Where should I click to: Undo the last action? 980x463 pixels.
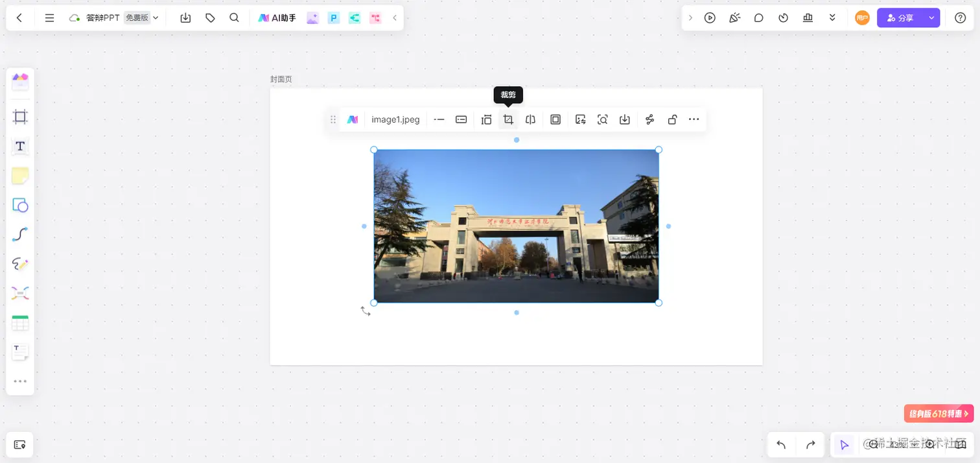[x=781, y=445]
